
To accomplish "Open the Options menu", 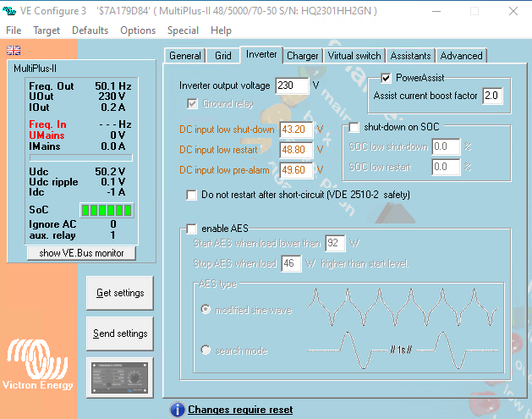I will pyautogui.click(x=138, y=30).
